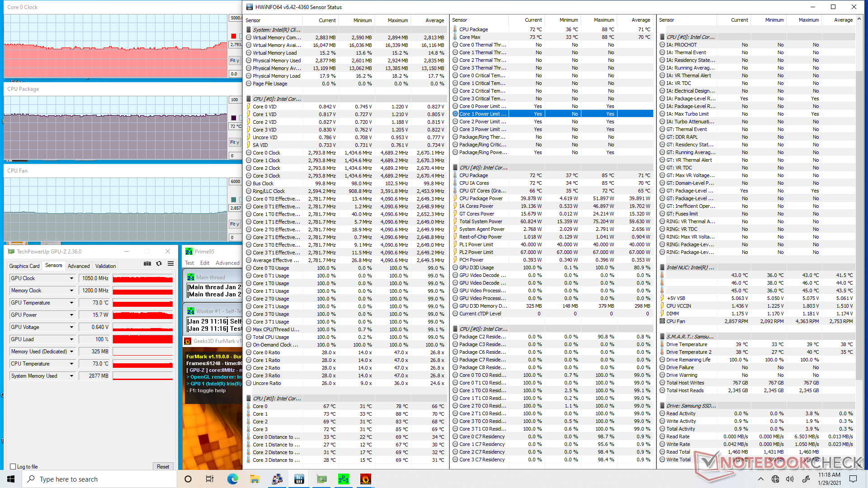868x488 pixels.
Task: Select the Intel NUC sensor group header
Action: coord(757,267)
